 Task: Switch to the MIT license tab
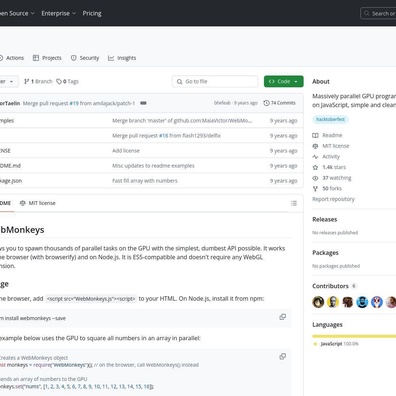[x=38, y=203]
